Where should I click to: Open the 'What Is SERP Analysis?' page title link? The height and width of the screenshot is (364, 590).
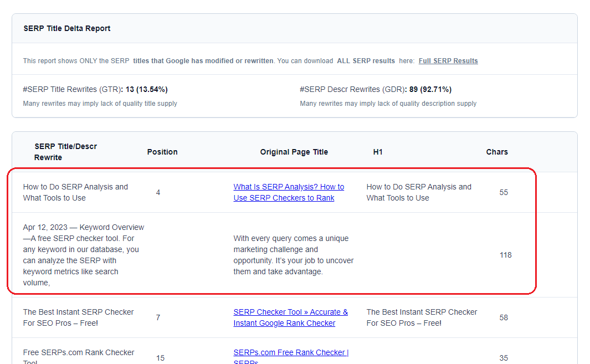[x=289, y=192]
